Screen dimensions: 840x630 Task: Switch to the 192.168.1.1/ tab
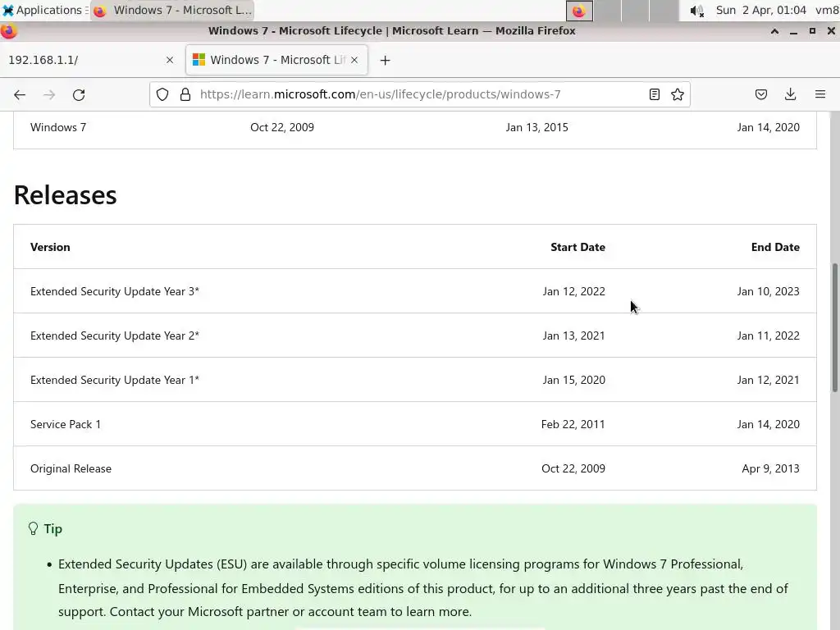(x=90, y=60)
